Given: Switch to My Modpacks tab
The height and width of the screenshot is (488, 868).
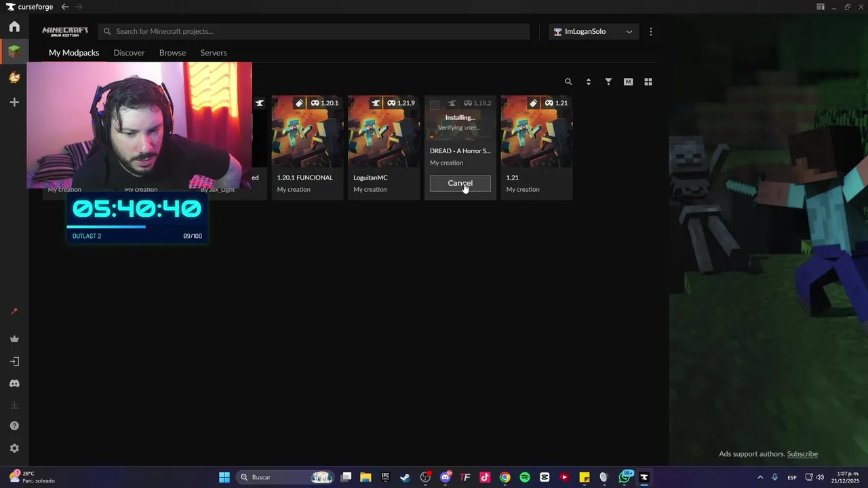Looking at the screenshot, I should click(74, 53).
